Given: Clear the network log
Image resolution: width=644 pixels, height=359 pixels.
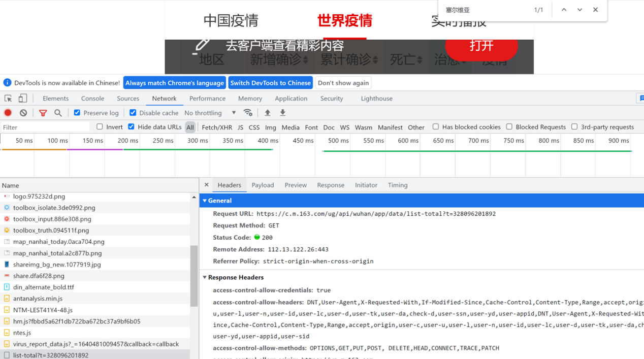Looking at the screenshot, I should (x=23, y=113).
